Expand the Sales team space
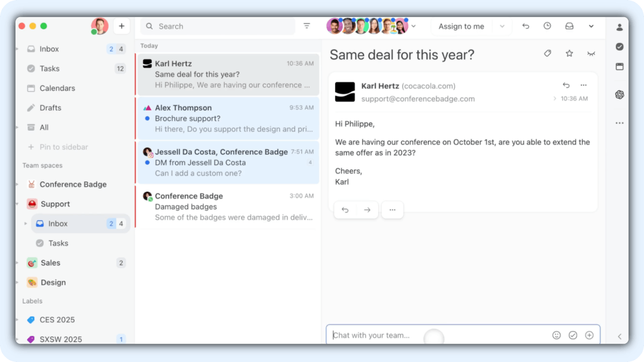Screen dimensions: 644x362 click(18, 263)
